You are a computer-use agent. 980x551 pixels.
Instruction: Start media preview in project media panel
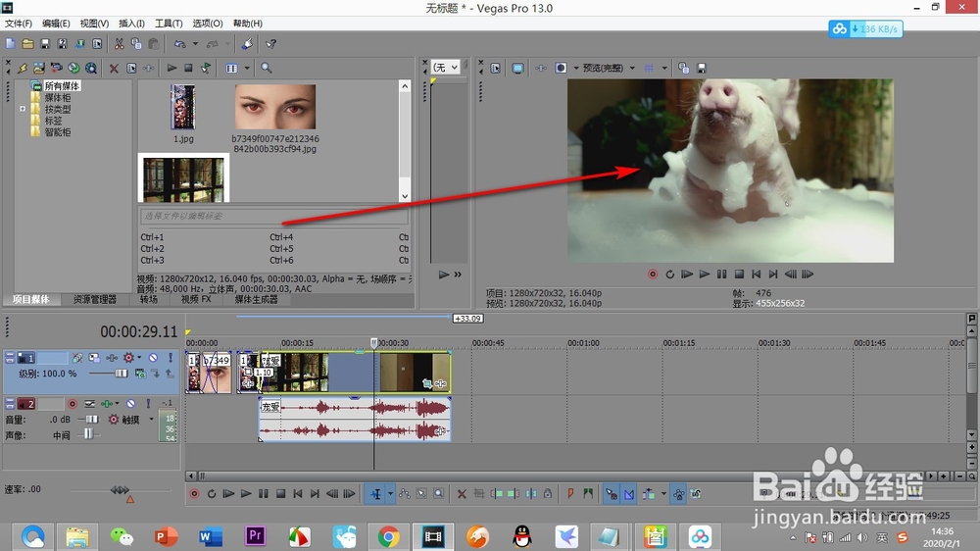pos(171,68)
